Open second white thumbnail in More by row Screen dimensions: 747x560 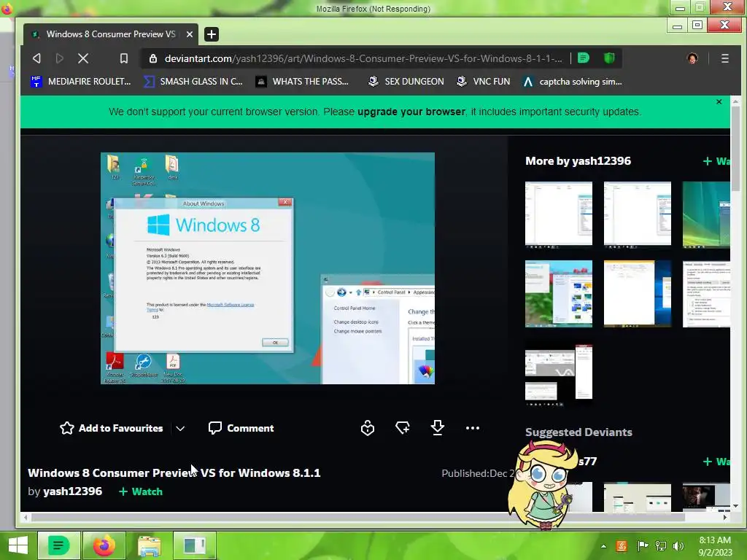638,215
